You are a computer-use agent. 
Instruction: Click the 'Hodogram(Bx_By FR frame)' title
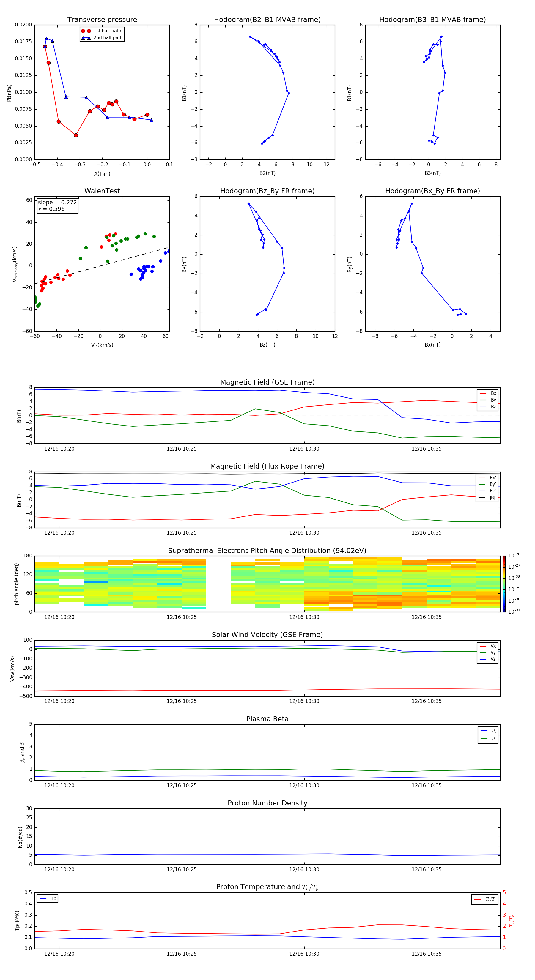click(432, 191)
